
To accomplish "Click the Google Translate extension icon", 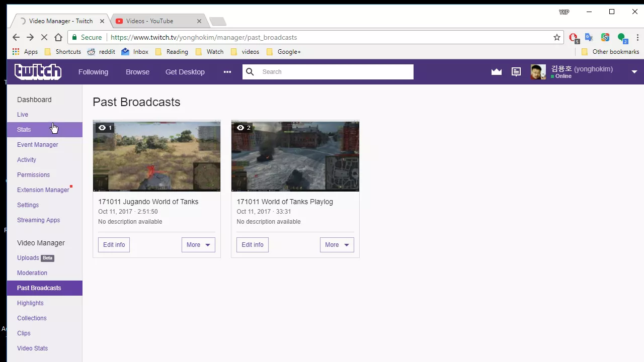I will pyautogui.click(x=589, y=37).
